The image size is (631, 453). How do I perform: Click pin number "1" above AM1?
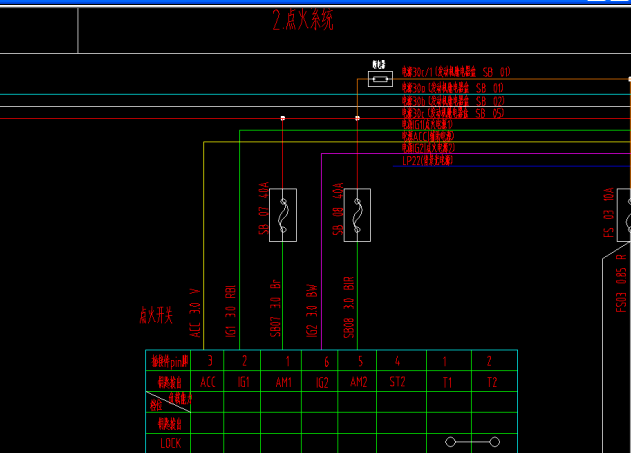coord(287,362)
